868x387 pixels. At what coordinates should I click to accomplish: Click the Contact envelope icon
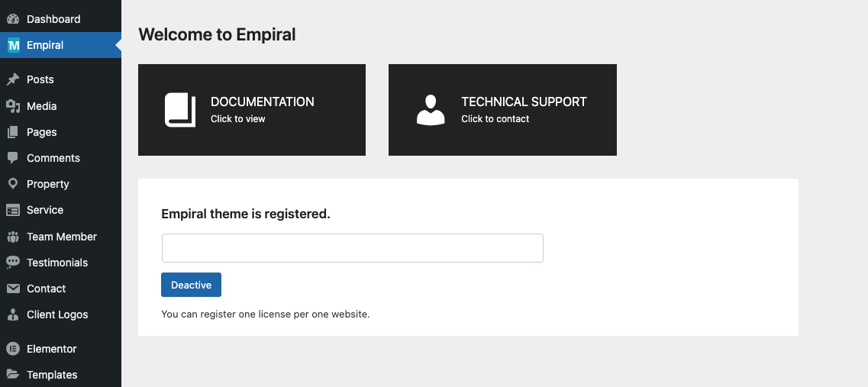pyautogui.click(x=13, y=289)
